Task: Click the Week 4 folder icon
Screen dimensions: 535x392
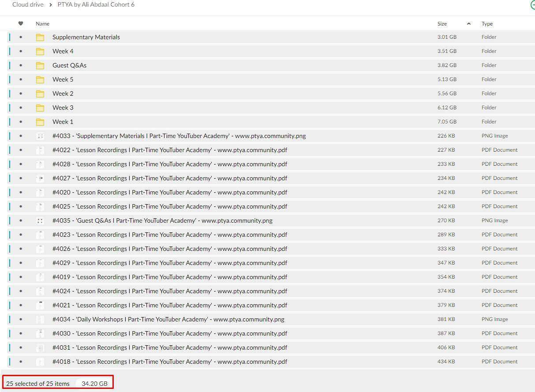Action: pyautogui.click(x=40, y=51)
